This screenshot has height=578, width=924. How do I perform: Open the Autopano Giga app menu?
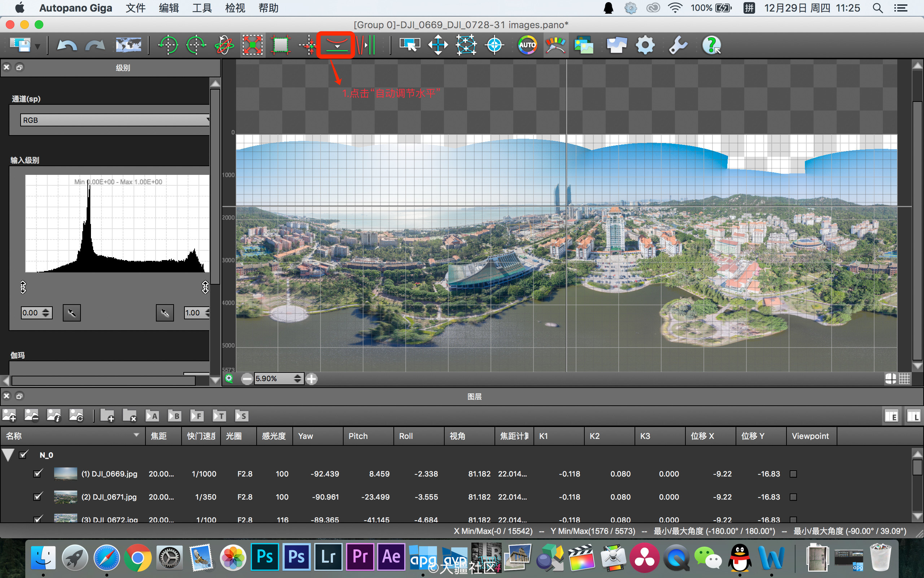[x=75, y=8]
